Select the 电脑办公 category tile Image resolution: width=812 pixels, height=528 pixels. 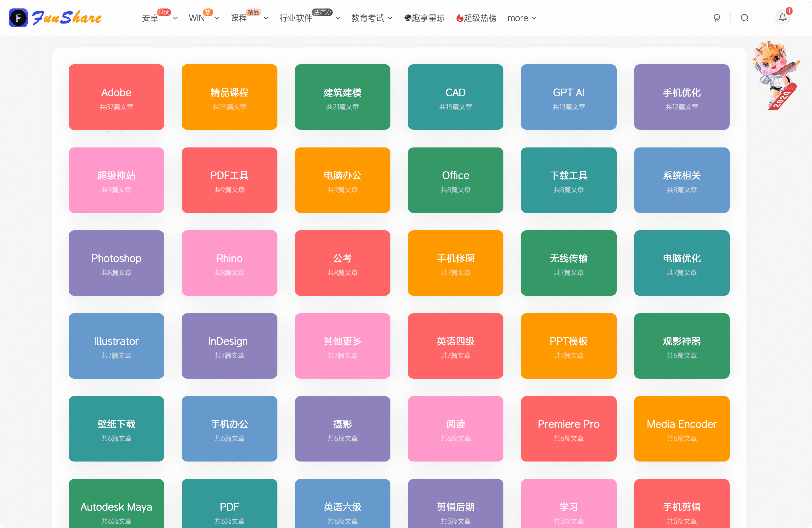(343, 180)
